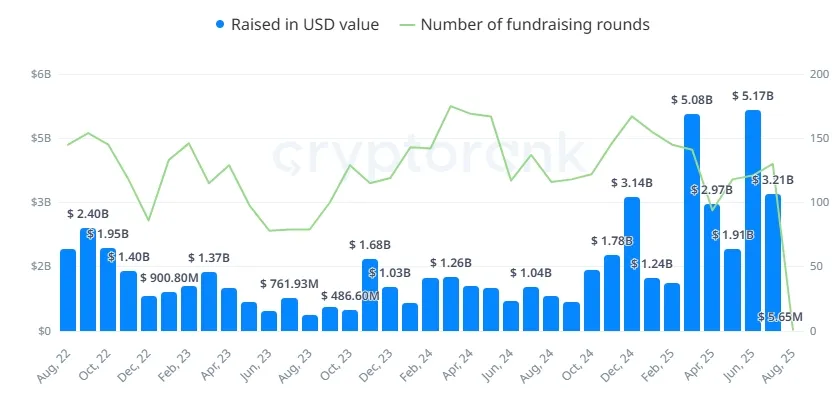This screenshot has width=840, height=418.
Task: Toggle the "Raised in USD value" series
Action: click(305, 24)
